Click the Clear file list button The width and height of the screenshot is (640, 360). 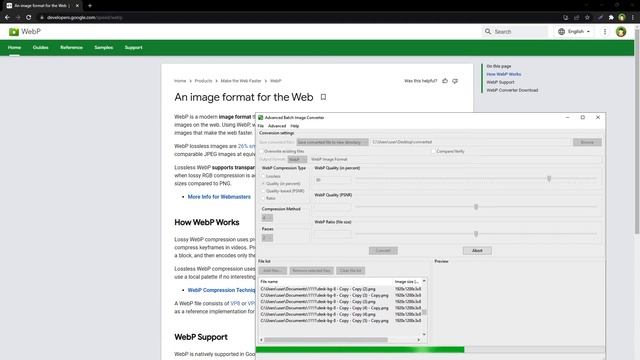pyautogui.click(x=351, y=271)
